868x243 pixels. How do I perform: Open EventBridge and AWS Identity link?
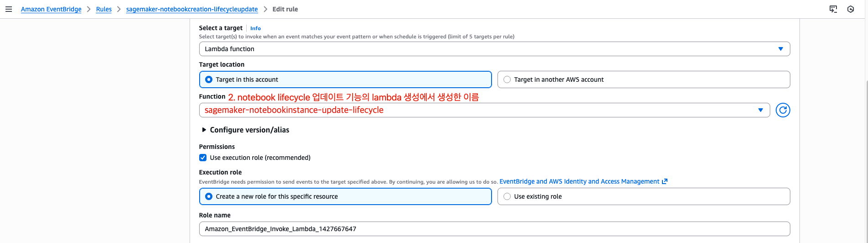[x=579, y=181]
